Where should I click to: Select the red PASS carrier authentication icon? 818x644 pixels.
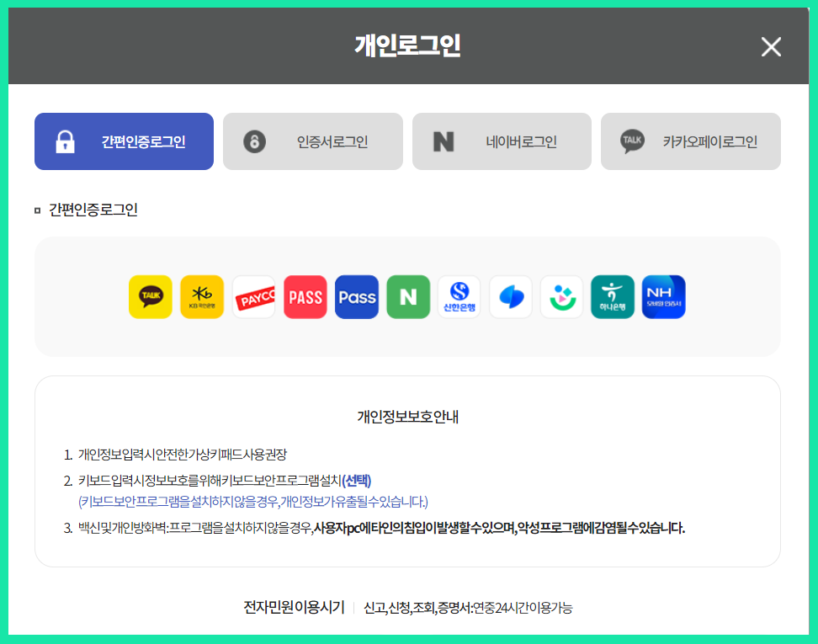305,296
